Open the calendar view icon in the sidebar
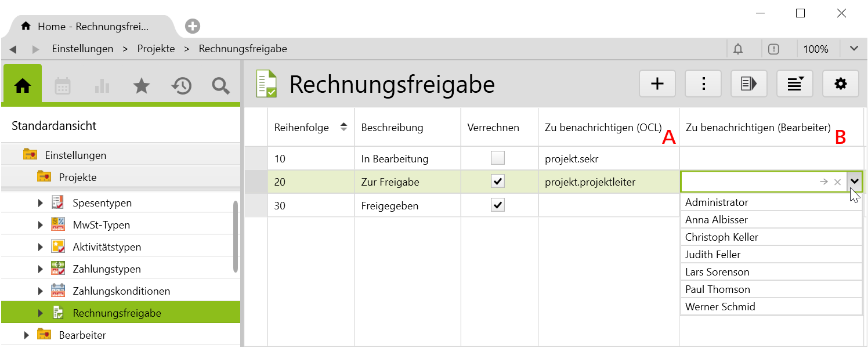The width and height of the screenshot is (868, 348). tap(63, 86)
